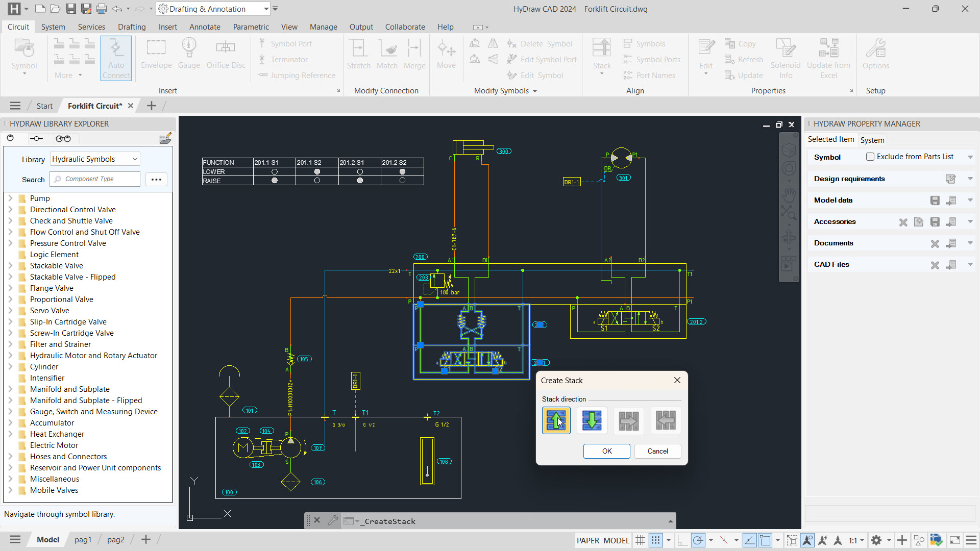This screenshot has height=551, width=980.
Task: Open the Modify Symbols panel dropdown
Action: [535, 91]
